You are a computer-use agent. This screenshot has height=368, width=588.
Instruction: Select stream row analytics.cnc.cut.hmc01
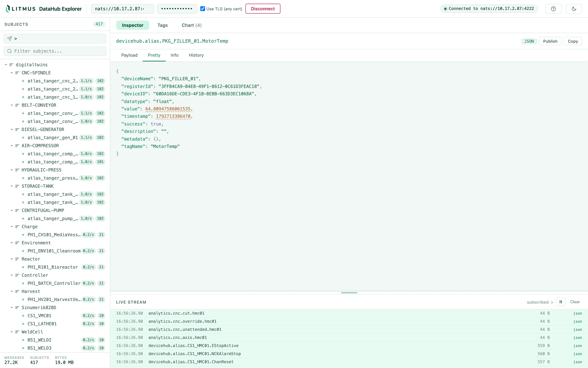349,313
